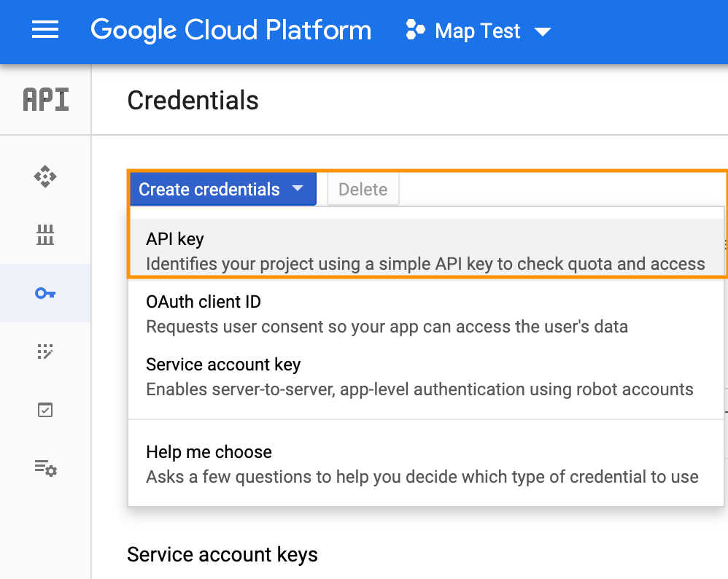
Task: Click the Map Test project name
Action: [x=477, y=31]
